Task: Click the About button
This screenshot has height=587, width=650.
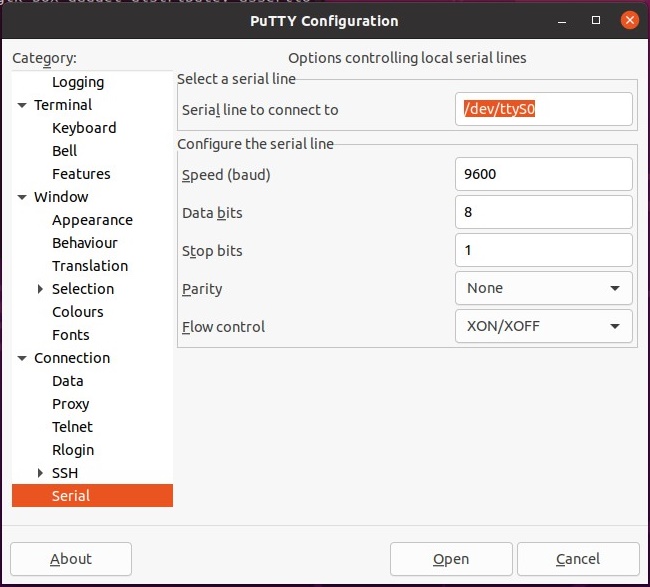Action: tap(71, 559)
